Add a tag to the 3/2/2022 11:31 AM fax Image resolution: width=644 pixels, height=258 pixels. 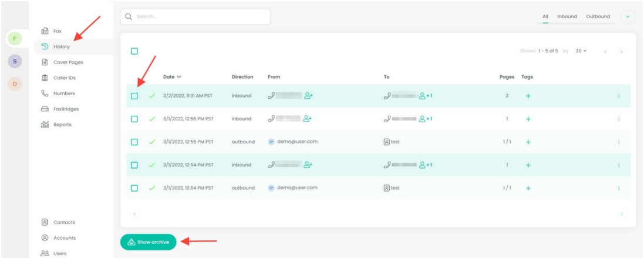pyautogui.click(x=528, y=96)
